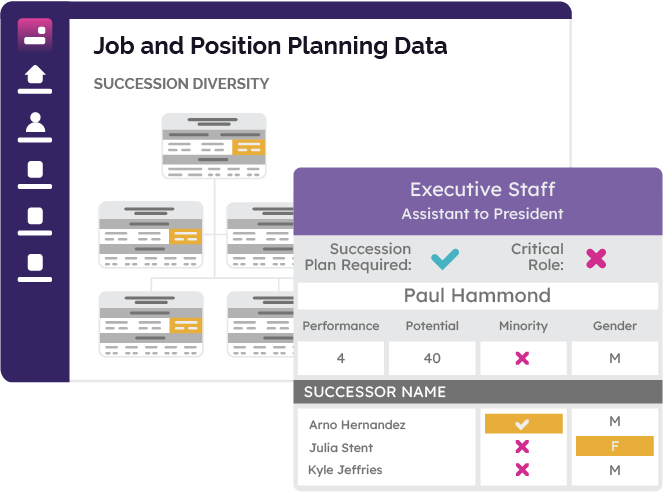Select the bottom square sidebar icon

(35, 267)
